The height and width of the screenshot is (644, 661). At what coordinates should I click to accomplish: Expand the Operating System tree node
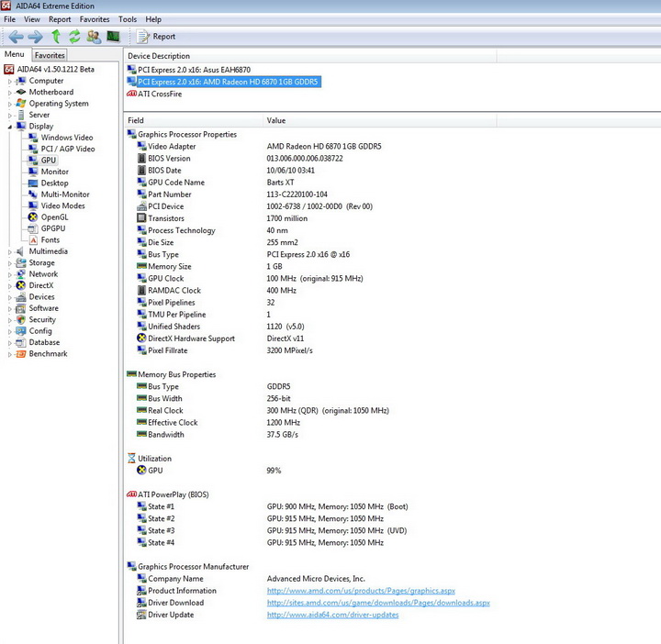[x=9, y=104]
